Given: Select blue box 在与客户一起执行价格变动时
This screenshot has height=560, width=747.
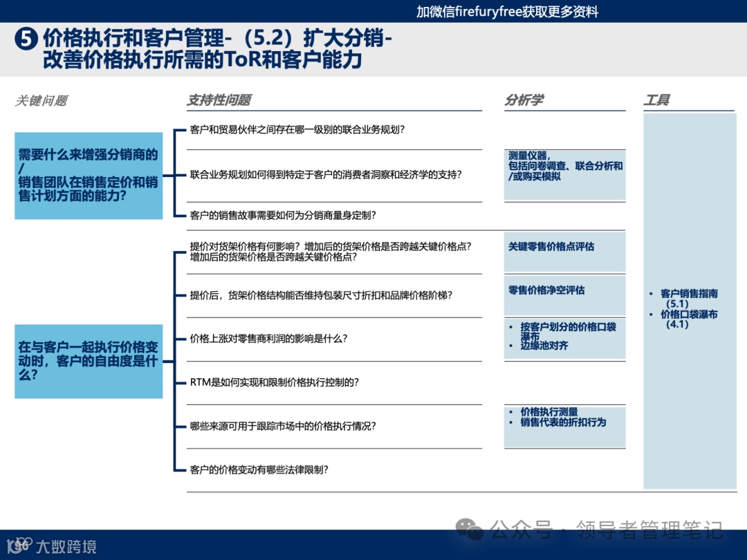Looking at the screenshot, I should coord(89,361).
